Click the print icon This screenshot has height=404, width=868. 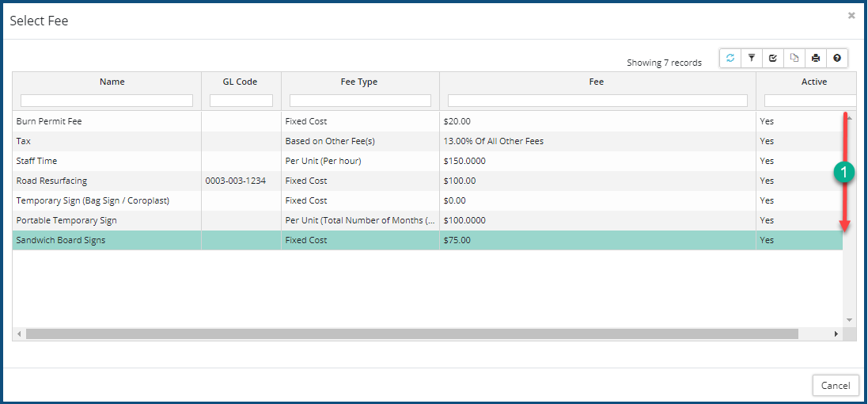(816, 58)
